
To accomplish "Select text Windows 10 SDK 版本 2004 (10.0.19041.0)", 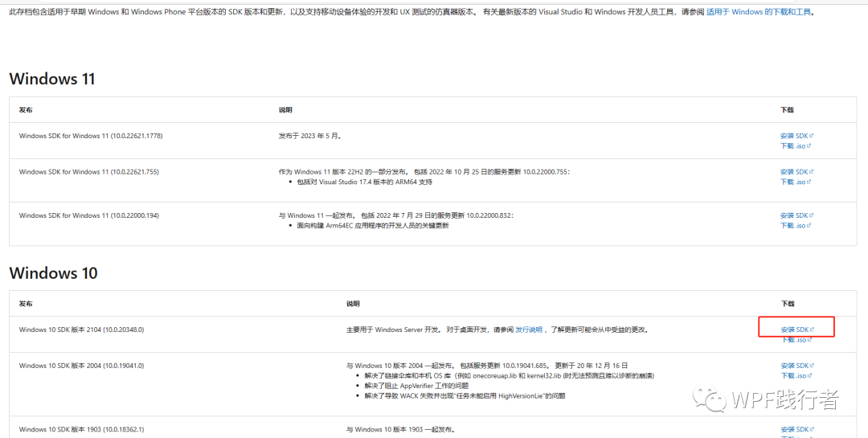I will [x=81, y=366].
